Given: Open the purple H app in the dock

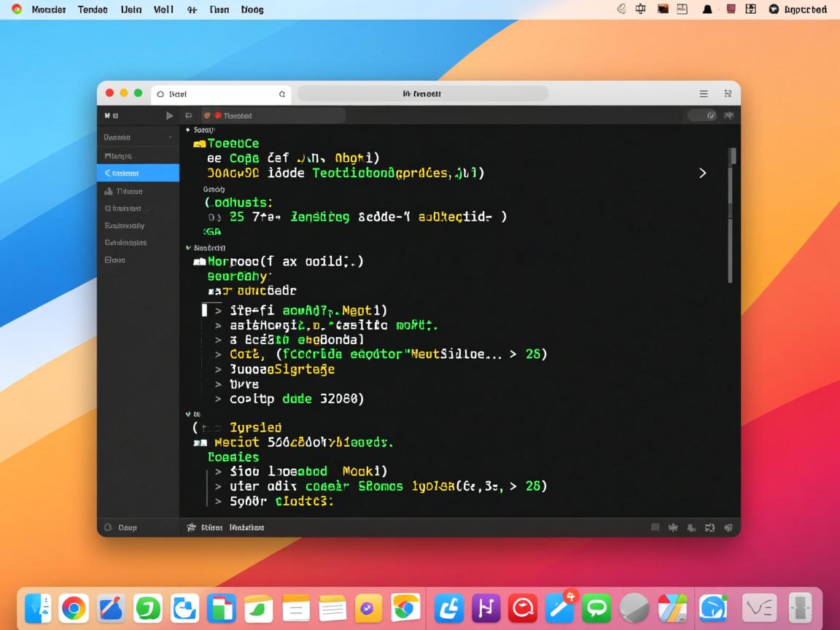Looking at the screenshot, I should [486, 608].
